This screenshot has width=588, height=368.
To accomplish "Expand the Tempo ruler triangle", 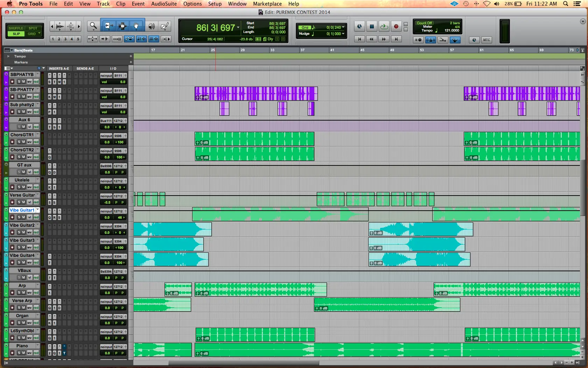I will [x=8, y=56].
